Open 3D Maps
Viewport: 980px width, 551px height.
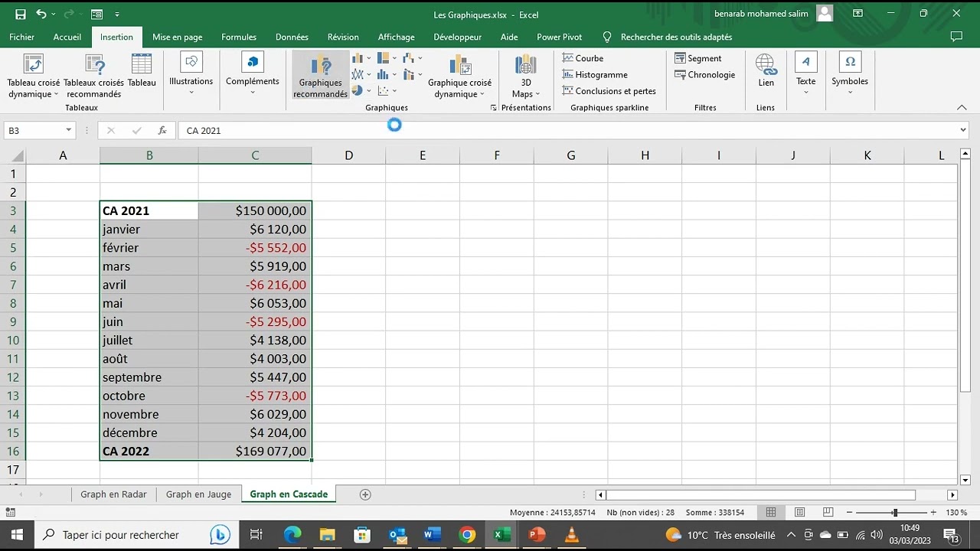click(526, 77)
